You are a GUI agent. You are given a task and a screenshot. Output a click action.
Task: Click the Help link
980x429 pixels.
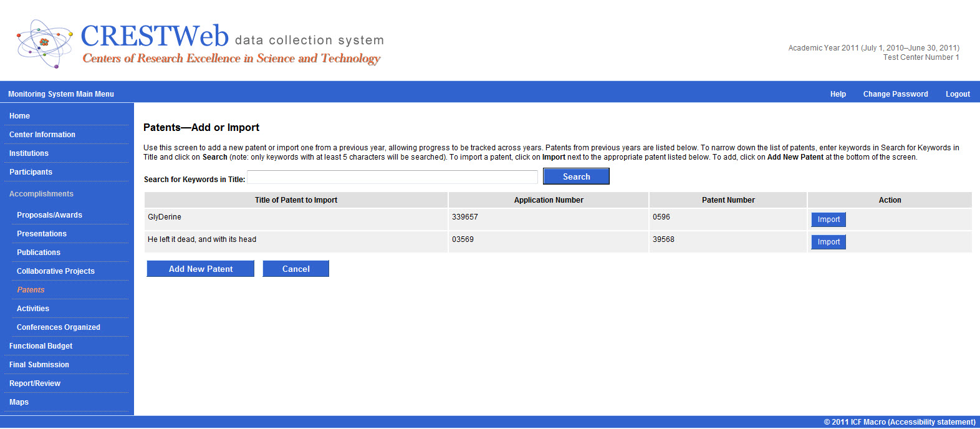point(838,94)
